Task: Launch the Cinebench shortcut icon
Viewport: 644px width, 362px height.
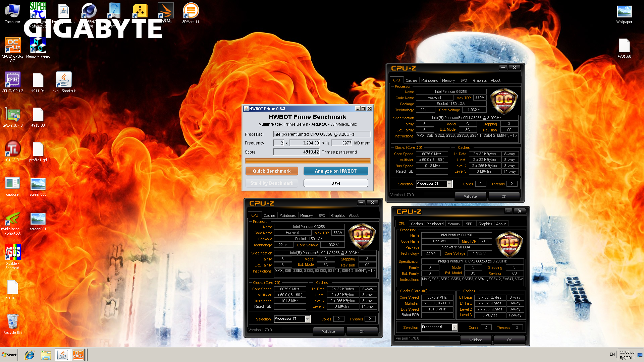Action: coord(89,13)
